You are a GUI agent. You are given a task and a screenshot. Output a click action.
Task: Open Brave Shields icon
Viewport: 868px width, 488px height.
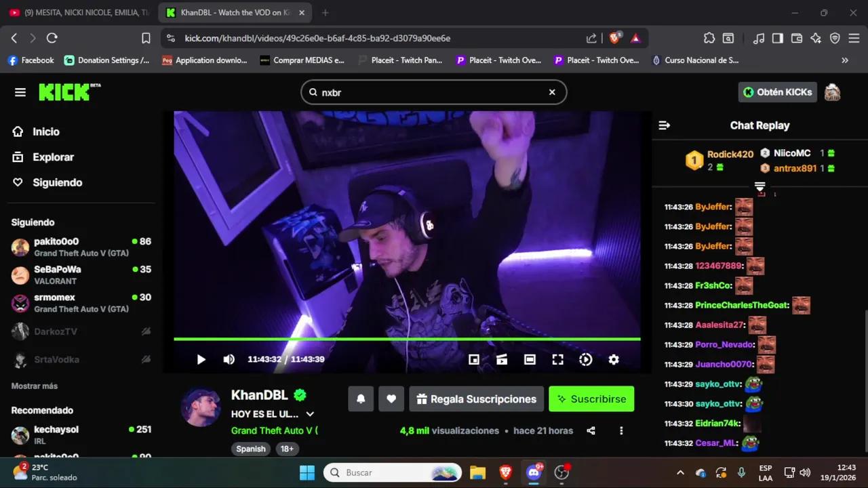(614, 39)
